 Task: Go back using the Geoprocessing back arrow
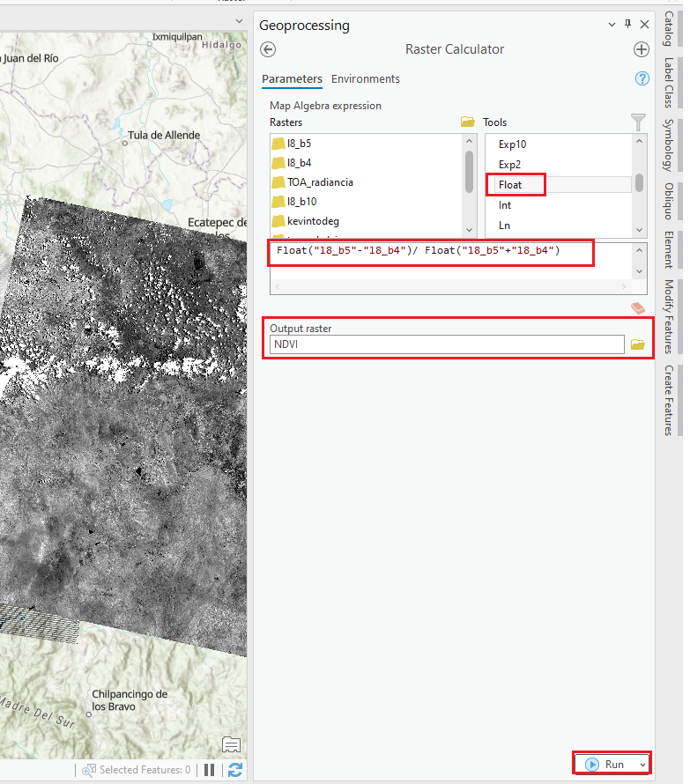269,50
